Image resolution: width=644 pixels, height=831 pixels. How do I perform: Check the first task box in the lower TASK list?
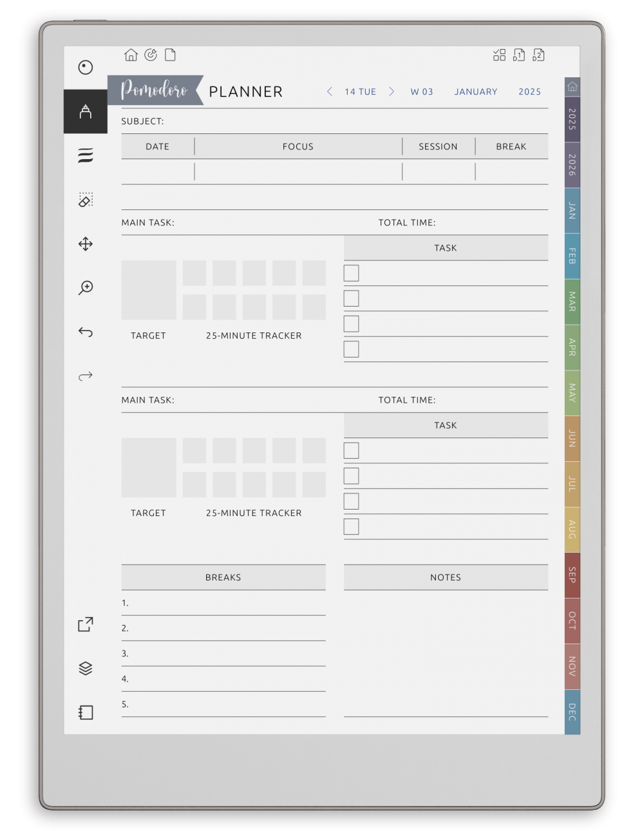click(x=351, y=450)
